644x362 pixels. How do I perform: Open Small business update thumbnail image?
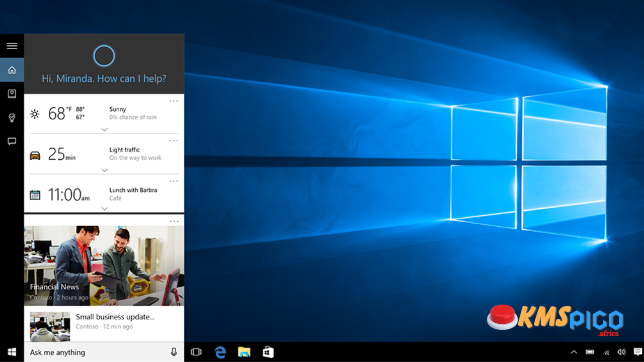(50, 326)
